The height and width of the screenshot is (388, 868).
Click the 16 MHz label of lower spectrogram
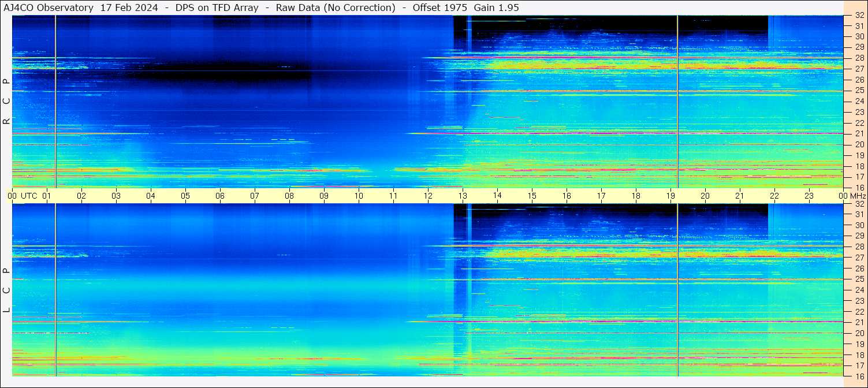(x=859, y=376)
